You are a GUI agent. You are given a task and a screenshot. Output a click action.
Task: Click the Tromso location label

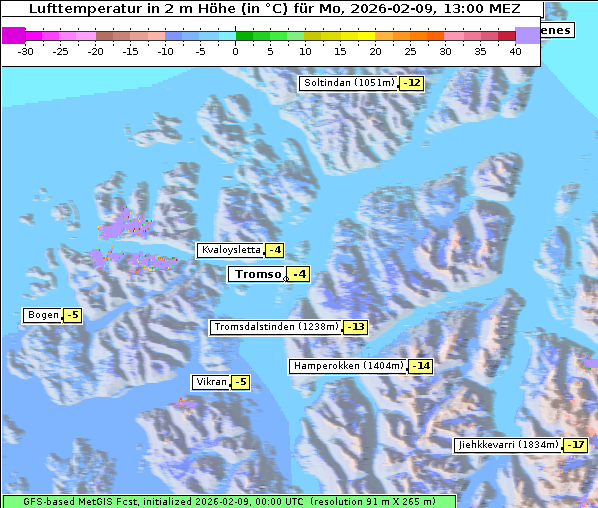point(257,274)
